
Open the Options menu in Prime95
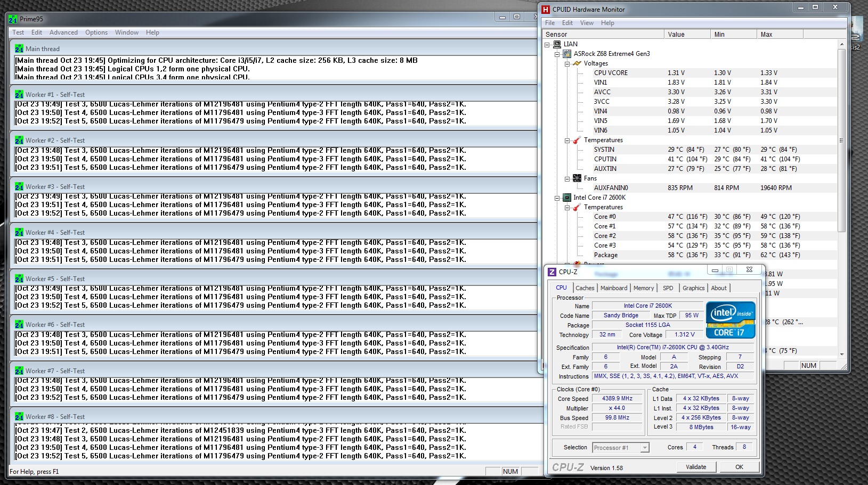[x=96, y=32]
